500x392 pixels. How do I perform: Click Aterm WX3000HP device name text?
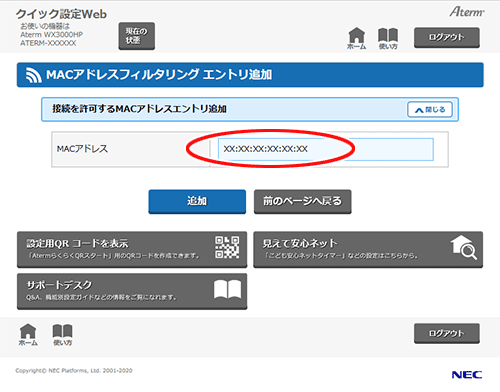click(x=51, y=35)
